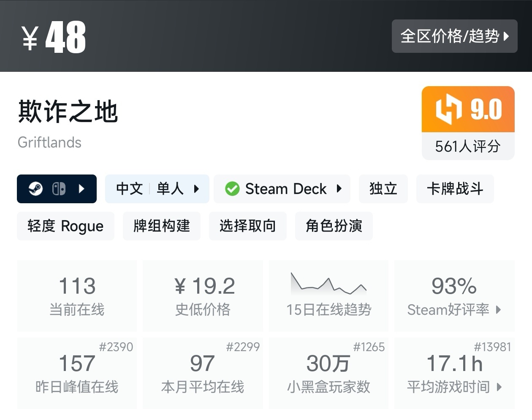Select the 轻度 Rogue tag

65,226
